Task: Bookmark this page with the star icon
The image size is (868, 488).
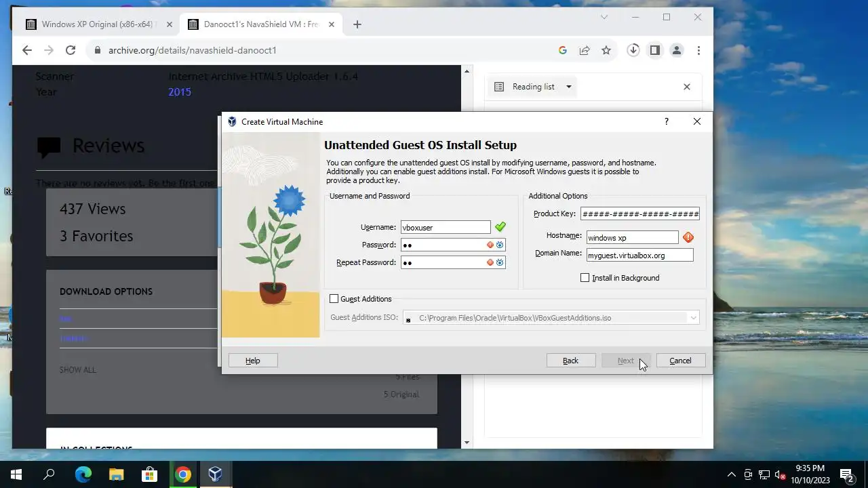Action: (x=606, y=50)
